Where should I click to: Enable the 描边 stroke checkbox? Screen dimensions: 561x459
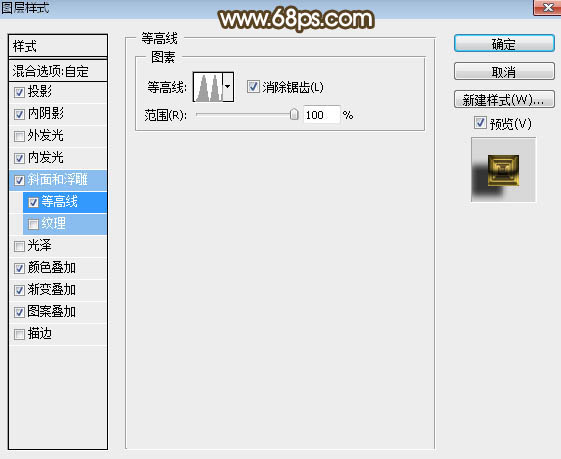19,335
